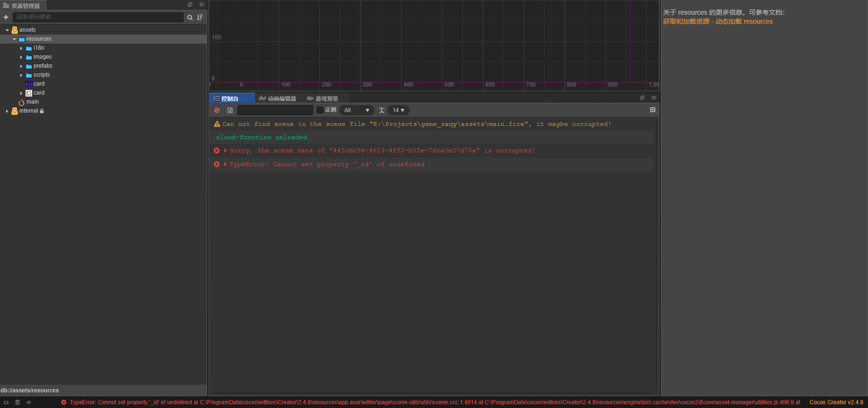Click the database stack icon in the bottom status bar
The height and width of the screenshot is (408, 868).
click(18, 402)
